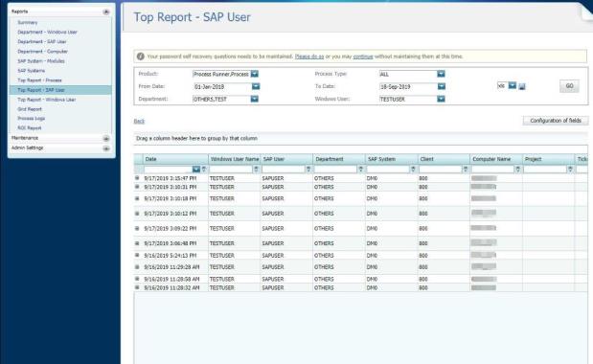The height and width of the screenshot is (364, 593).
Task: Open the Product dropdown
Action: (x=255, y=74)
